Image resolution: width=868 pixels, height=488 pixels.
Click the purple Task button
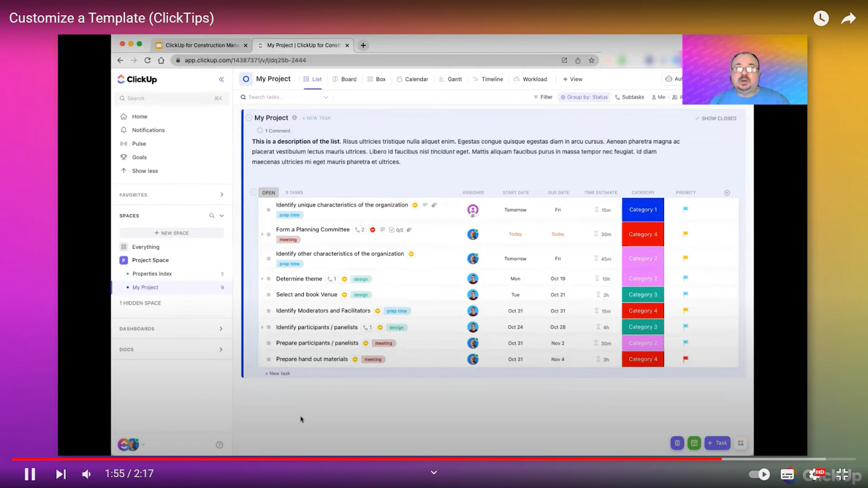pos(717,443)
